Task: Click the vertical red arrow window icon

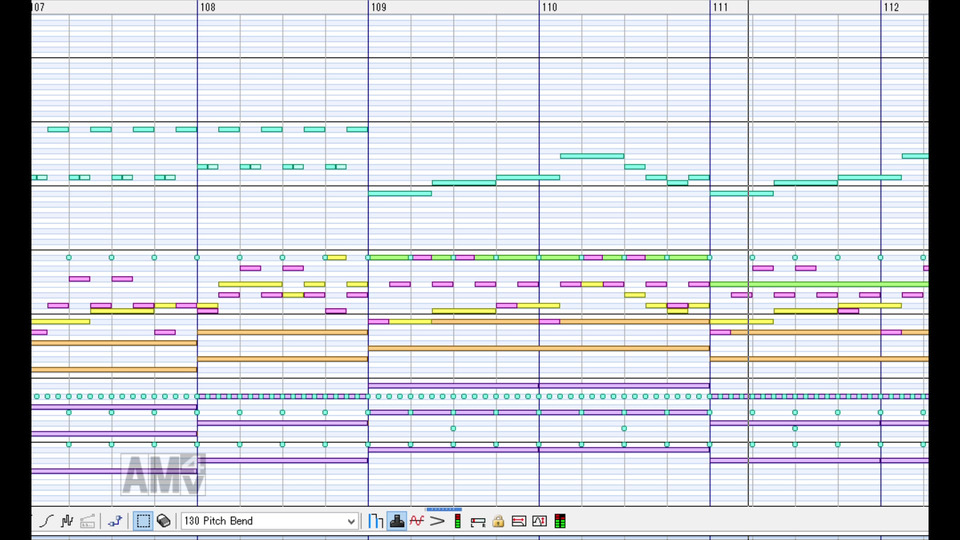Action: (539, 521)
